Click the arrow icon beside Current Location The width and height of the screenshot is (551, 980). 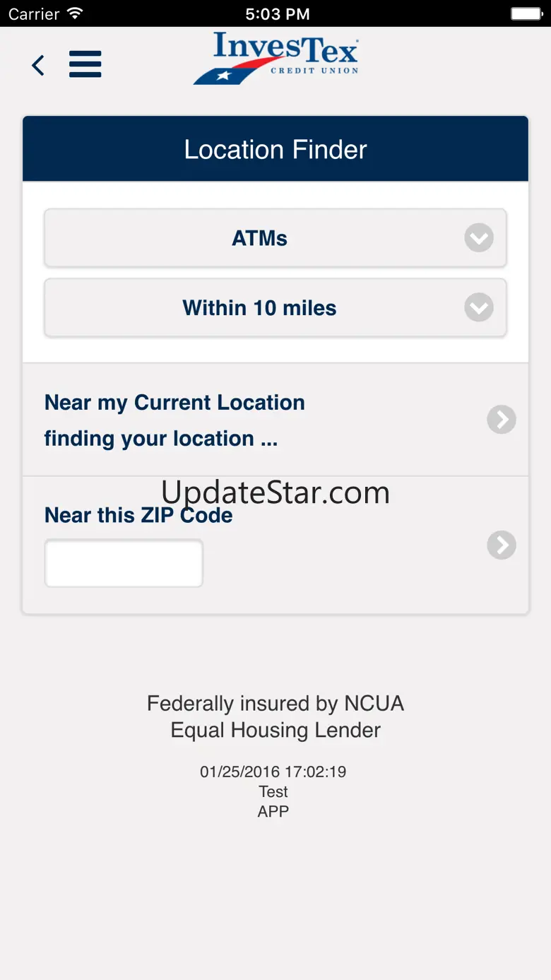click(x=502, y=420)
